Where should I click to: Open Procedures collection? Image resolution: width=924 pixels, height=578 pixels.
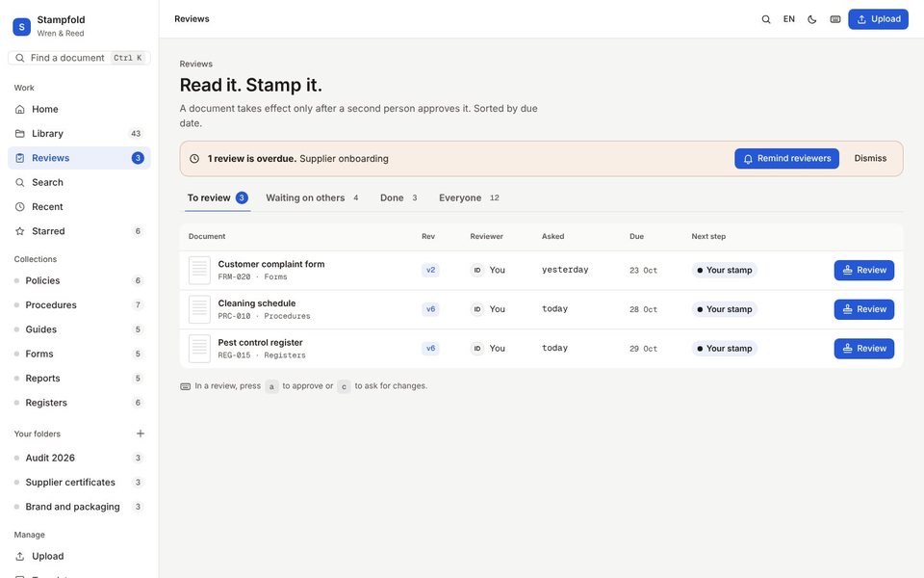(79, 305)
